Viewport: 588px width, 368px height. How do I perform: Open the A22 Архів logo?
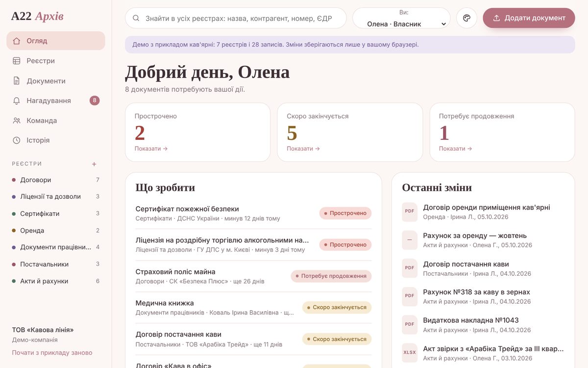(x=37, y=16)
